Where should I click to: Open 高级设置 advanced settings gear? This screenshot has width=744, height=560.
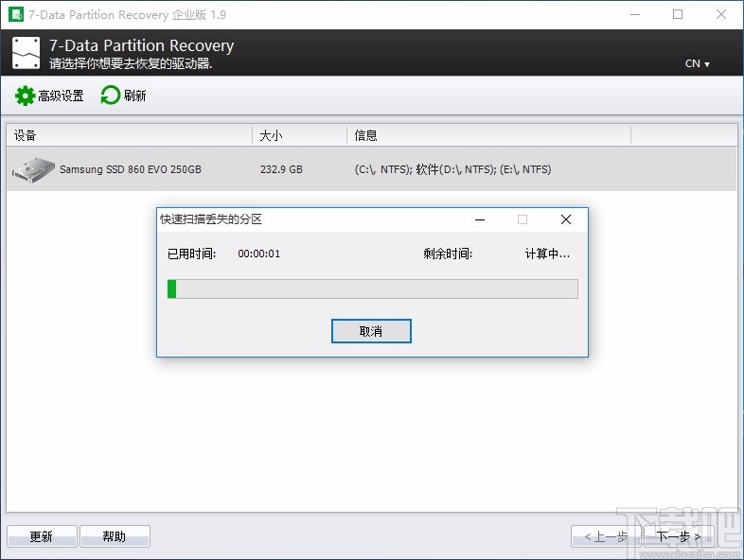pos(49,96)
